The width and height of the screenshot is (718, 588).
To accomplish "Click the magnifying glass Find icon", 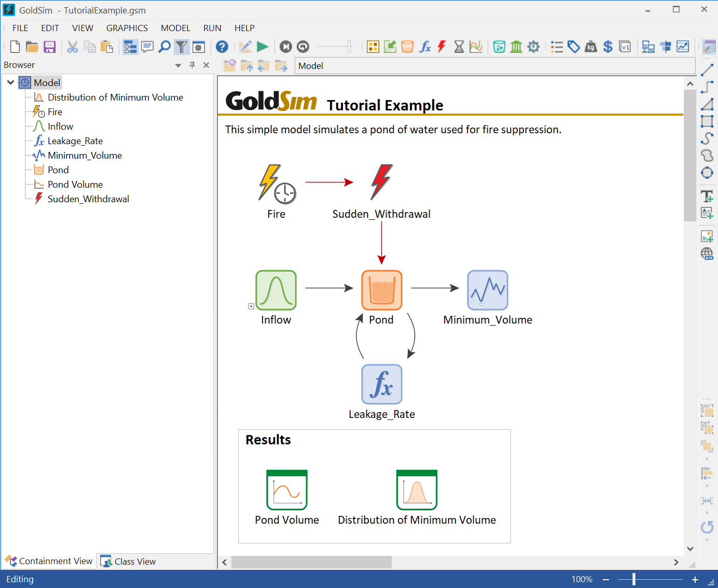I will 164,47.
